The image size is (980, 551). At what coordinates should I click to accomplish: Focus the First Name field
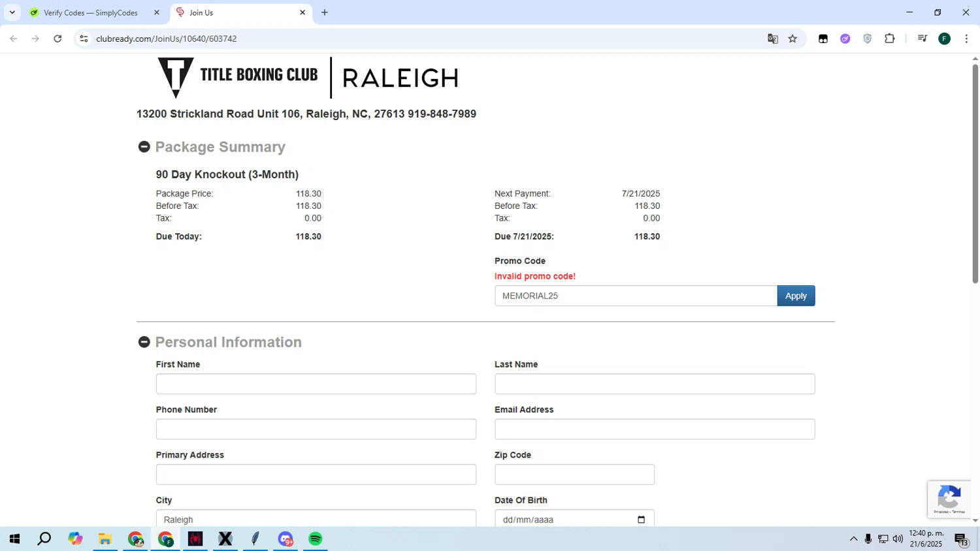316,384
